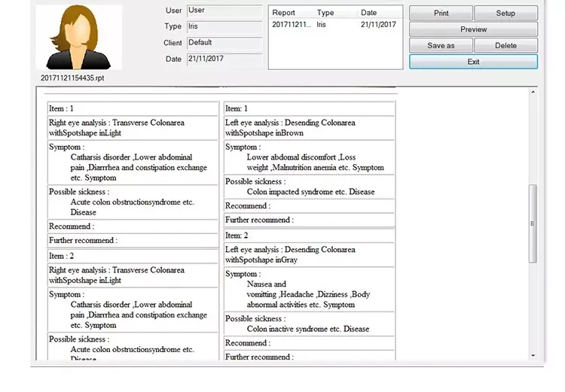Open the Setup dialog button
The width and height of the screenshot is (565, 392).
(x=505, y=14)
